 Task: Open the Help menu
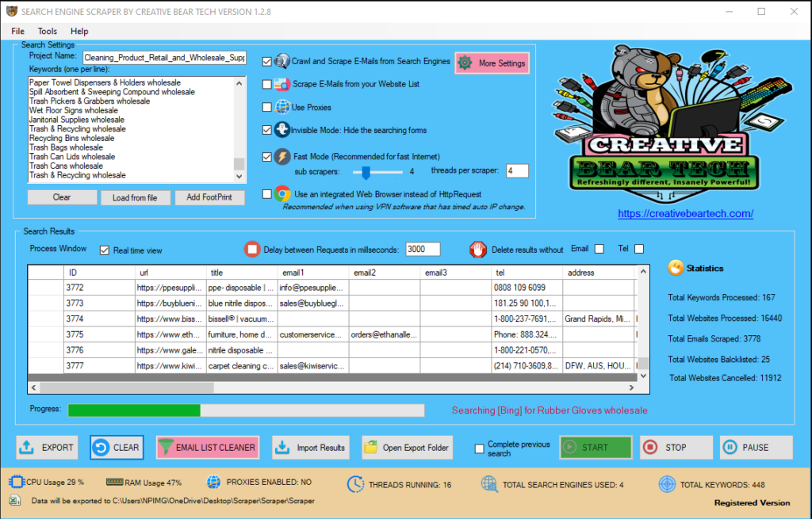pyautogui.click(x=79, y=31)
